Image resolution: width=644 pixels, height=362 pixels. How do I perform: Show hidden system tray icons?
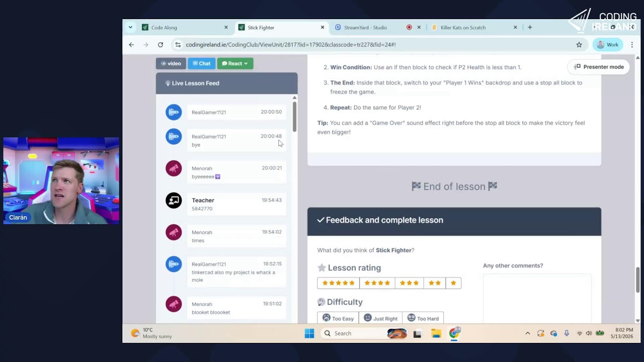click(x=527, y=333)
